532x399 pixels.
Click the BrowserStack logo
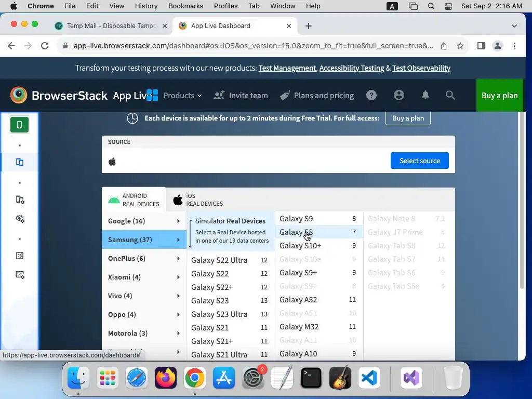[59, 96]
